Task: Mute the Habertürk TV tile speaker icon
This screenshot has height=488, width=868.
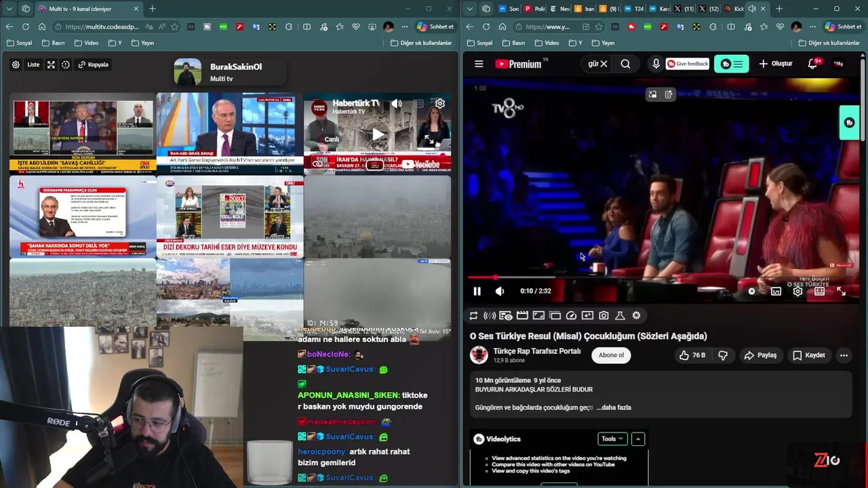Action: point(397,104)
